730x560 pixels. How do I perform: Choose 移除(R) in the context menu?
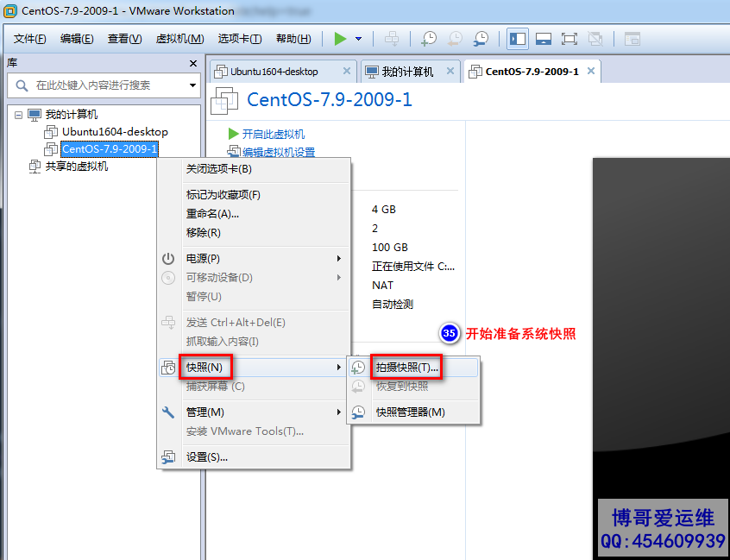254,233
